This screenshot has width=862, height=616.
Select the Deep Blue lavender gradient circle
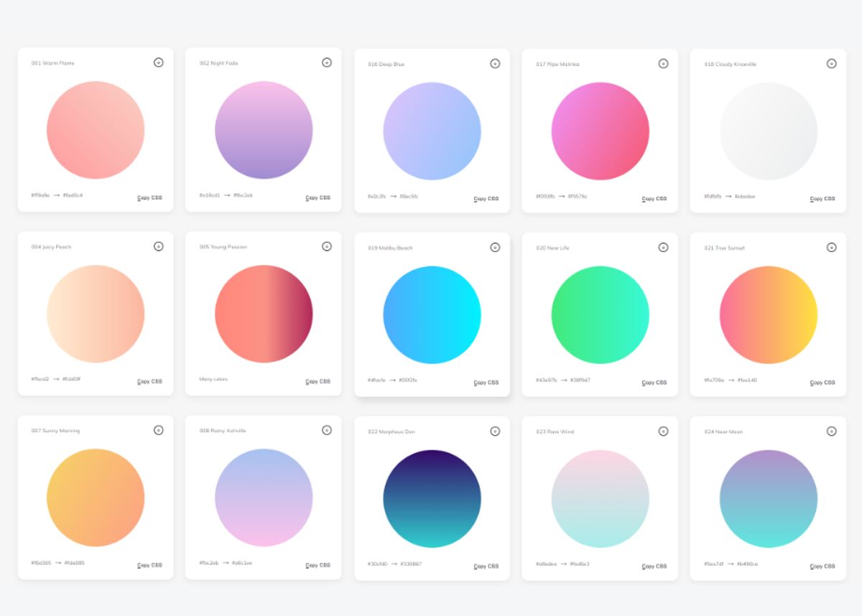[x=432, y=131]
